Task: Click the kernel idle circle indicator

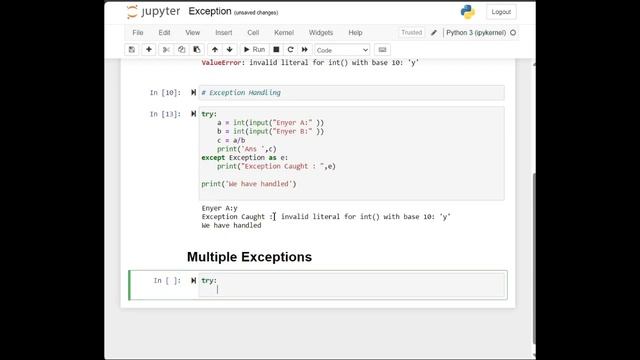Action: click(513, 33)
